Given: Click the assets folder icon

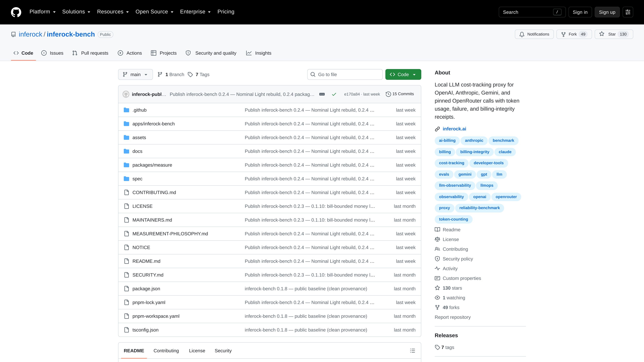Looking at the screenshot, I should tap(126, 138).
